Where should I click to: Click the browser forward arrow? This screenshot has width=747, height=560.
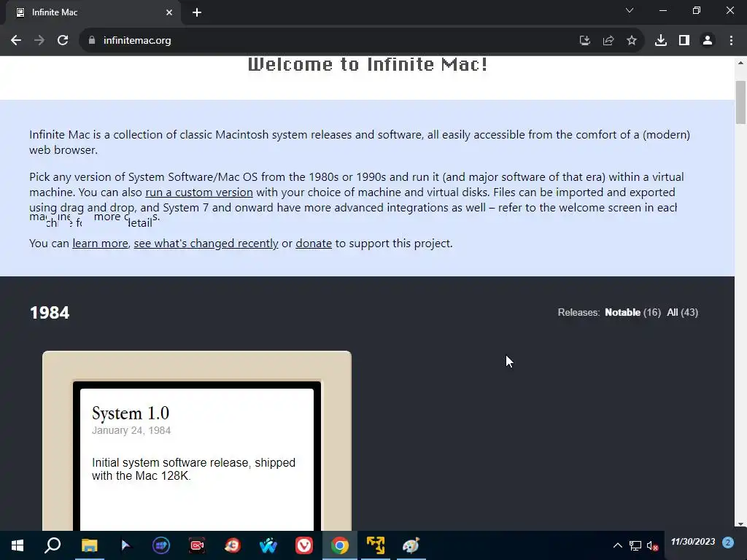39,41
